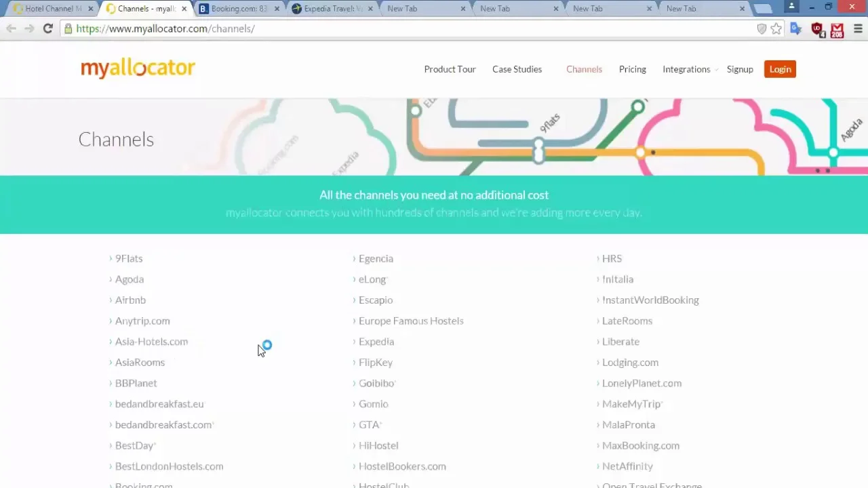Close the Expedia Travel tab
Viewport: 868px width, 488px height.
coord(370,9)
